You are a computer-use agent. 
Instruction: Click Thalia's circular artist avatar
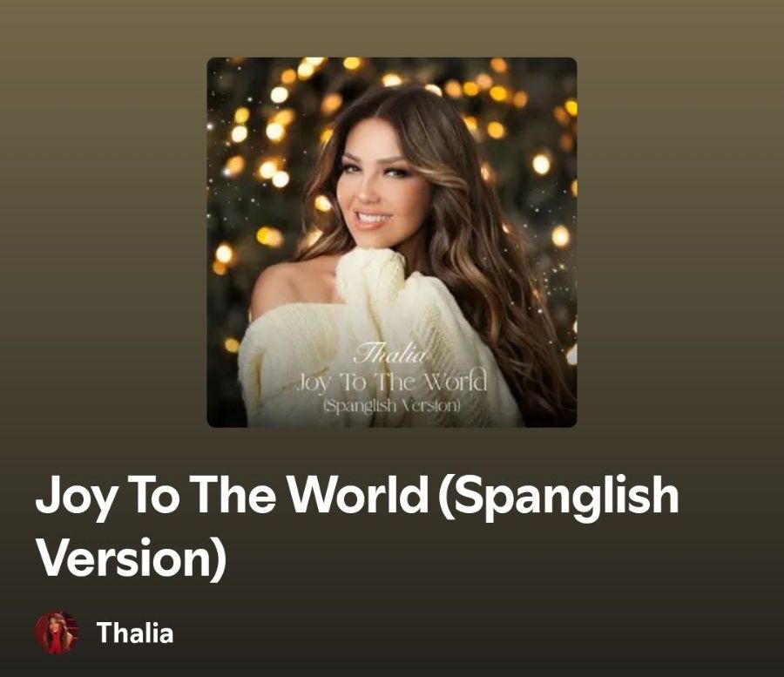click(x=57, y=633)
